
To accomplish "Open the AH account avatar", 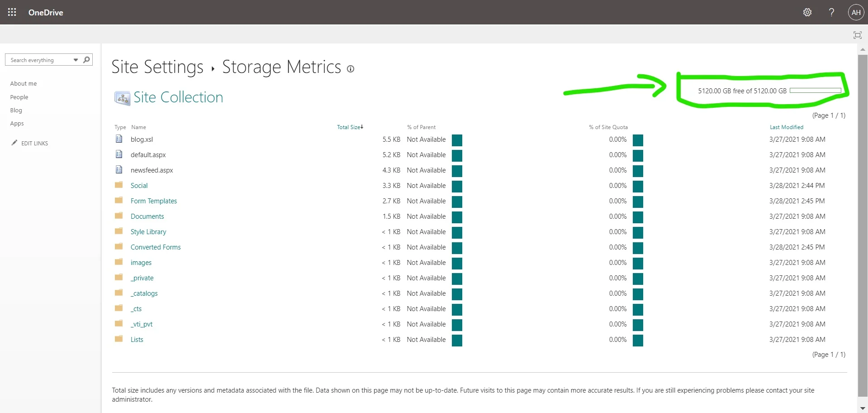I will [856, 12].
